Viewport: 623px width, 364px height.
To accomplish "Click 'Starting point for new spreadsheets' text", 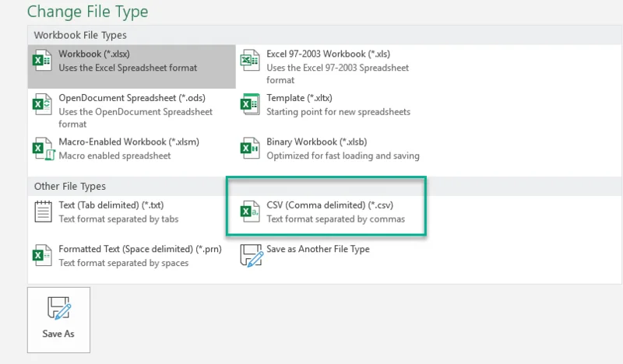I will [x=339, y=112].
